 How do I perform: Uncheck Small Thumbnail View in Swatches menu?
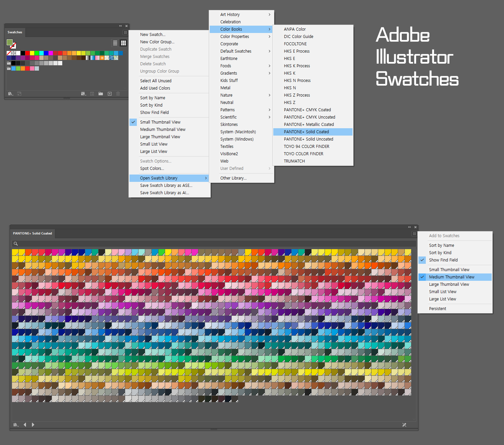(169, 122)
